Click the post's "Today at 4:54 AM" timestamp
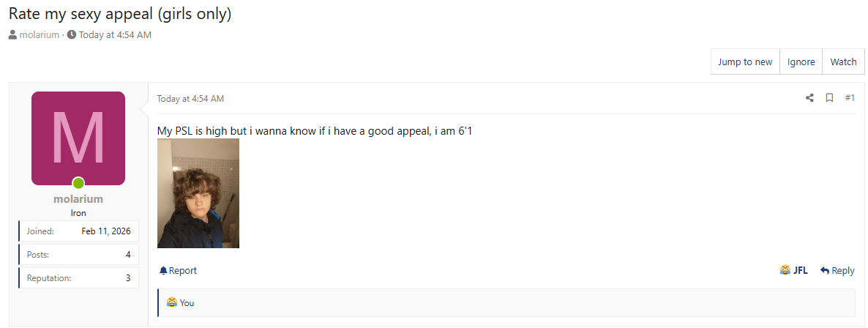868x328 pixels. (x=190, y=99)
